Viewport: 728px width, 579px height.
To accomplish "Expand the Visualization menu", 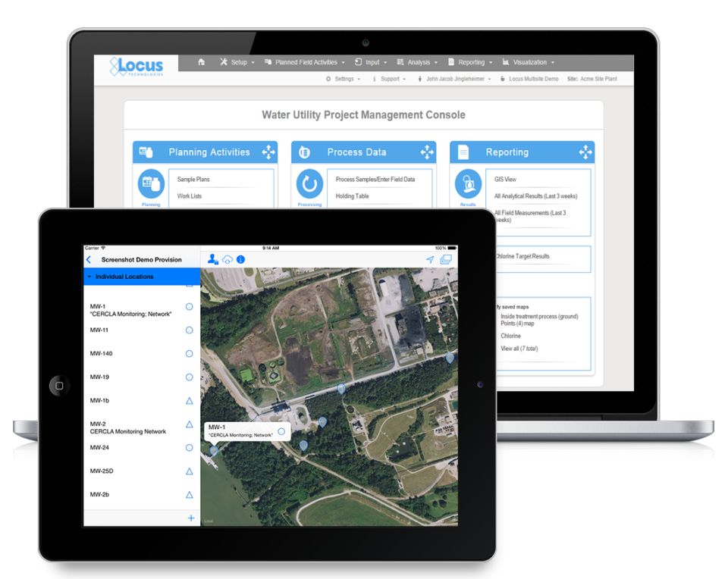I will coord(529,62).
